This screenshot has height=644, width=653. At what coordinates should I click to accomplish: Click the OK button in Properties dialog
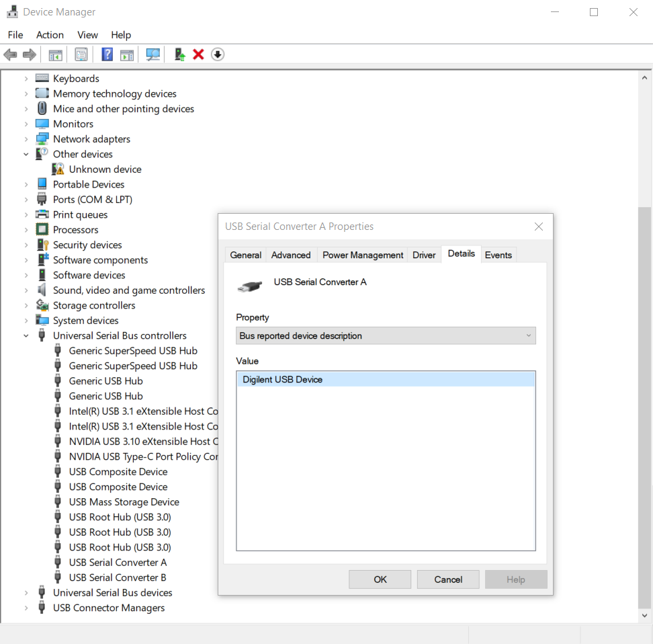point(380,579)
